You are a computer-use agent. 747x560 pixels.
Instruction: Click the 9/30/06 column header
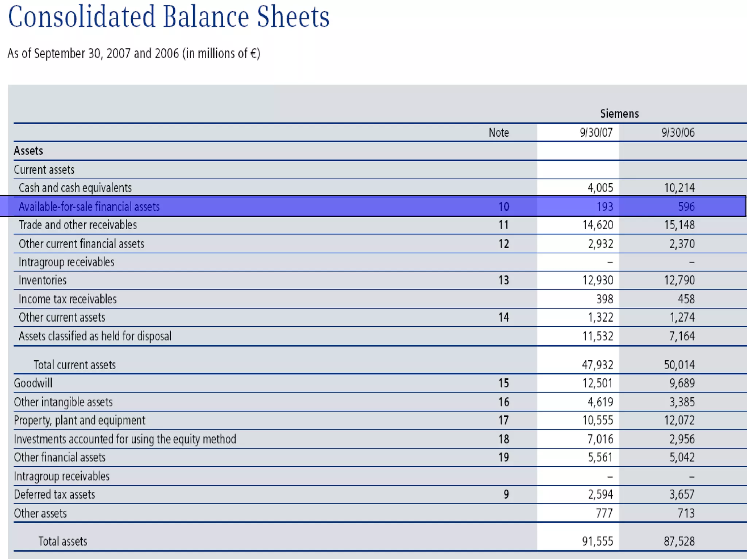click(678, 132)
